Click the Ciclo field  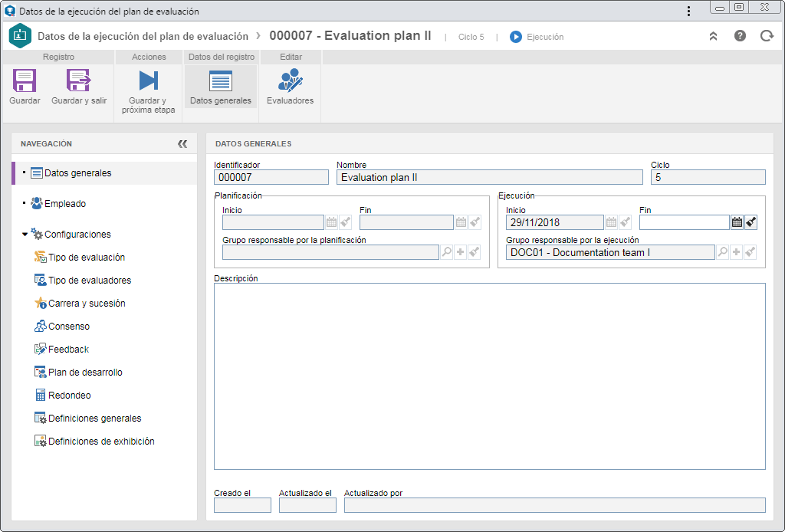(x=708, y=177)
